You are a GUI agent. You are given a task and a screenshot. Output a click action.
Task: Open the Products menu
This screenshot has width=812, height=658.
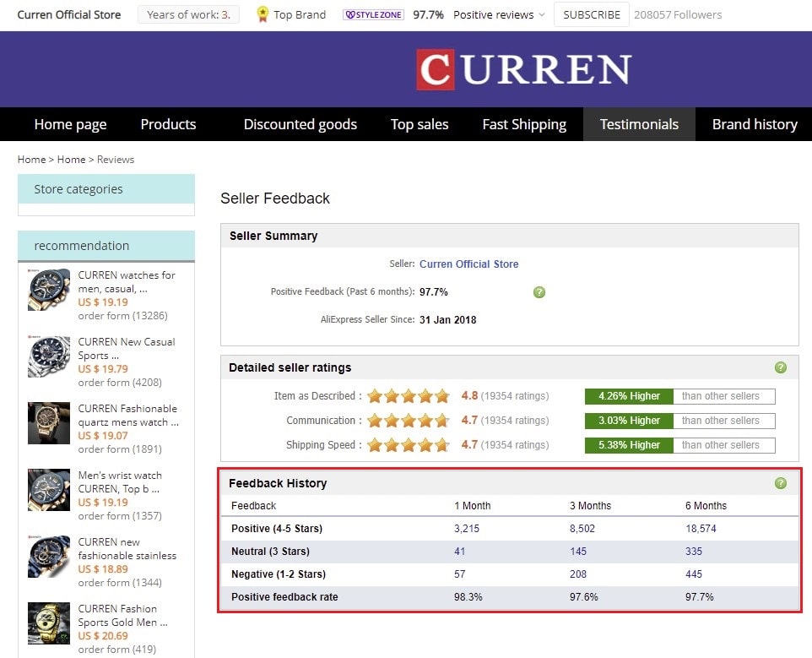coord(168,124)
